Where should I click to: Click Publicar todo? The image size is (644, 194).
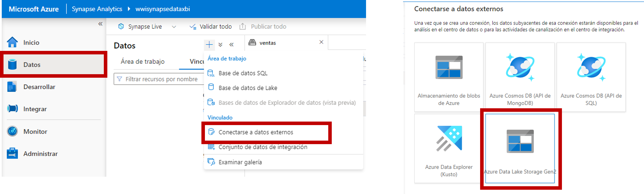(x=263, y=27)
